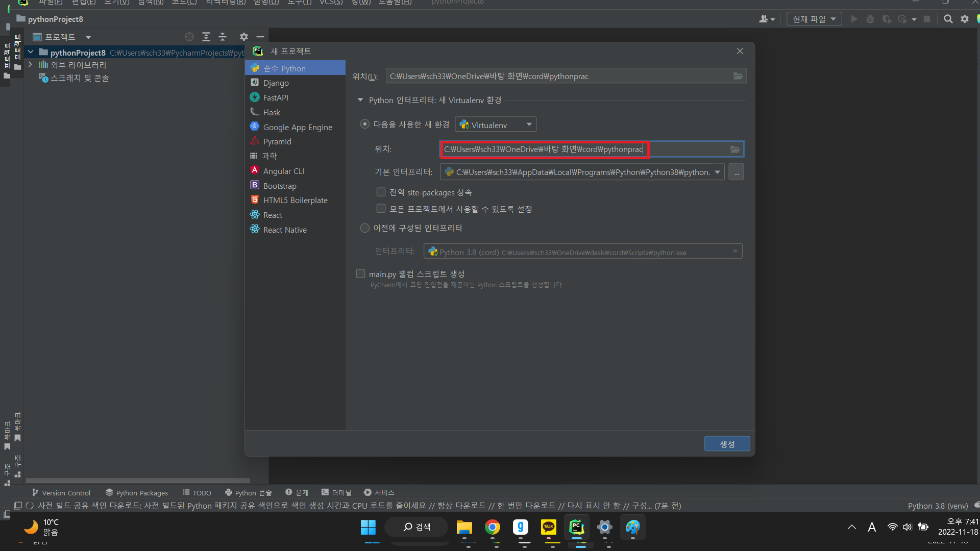Click the locate-current-file target icon in Project panel
The height and width of the screenshot is (551, 980).
[x=189, y=37]
